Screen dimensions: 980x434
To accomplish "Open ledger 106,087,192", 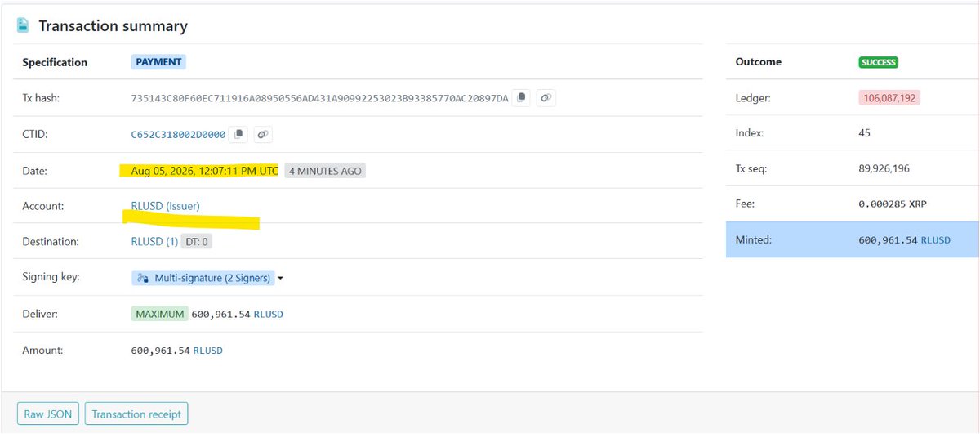I will [889, 98].
